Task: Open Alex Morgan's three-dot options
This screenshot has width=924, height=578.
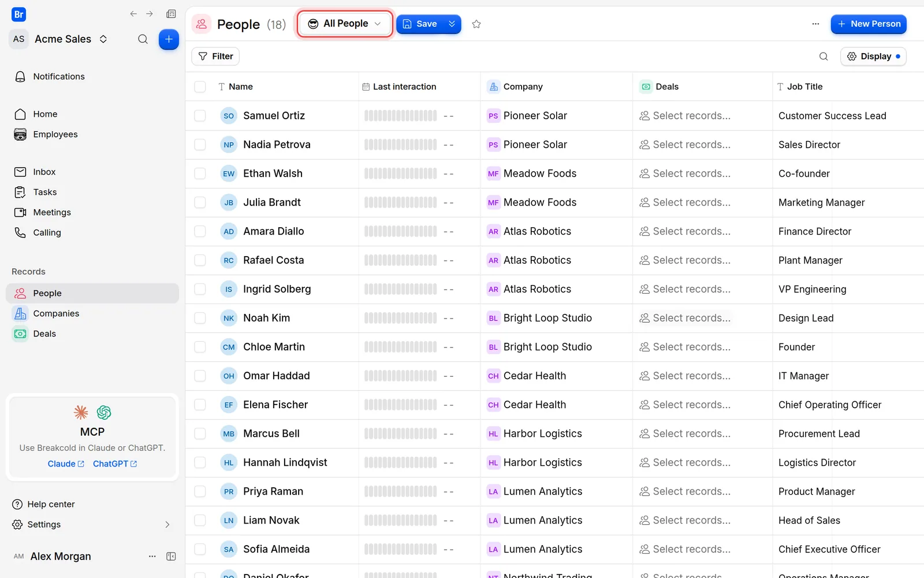Action: 152,557
